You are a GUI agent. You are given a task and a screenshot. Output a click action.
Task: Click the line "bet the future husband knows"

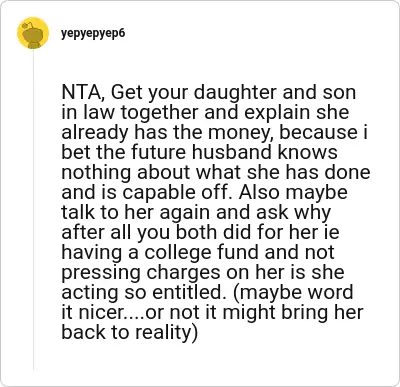[x=199, y=152]
